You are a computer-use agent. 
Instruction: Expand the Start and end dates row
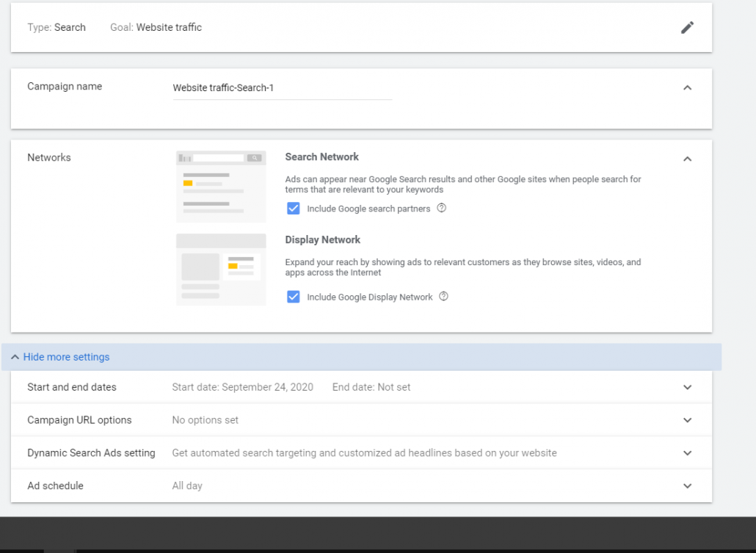(687, 387)
